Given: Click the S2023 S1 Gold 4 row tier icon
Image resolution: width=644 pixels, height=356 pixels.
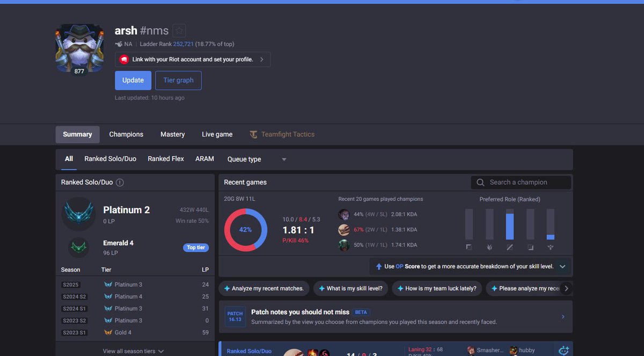Looking at the screenshot, I should pos(108,332).
